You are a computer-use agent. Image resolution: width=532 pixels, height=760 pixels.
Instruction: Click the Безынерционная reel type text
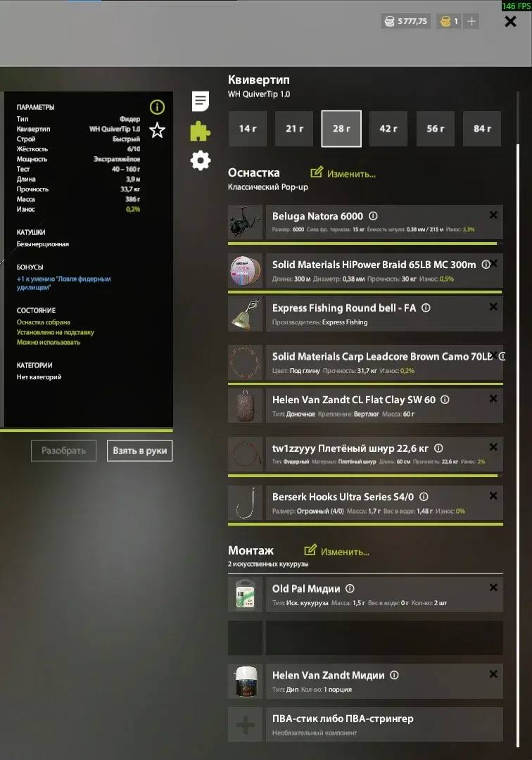click(43, 244)
